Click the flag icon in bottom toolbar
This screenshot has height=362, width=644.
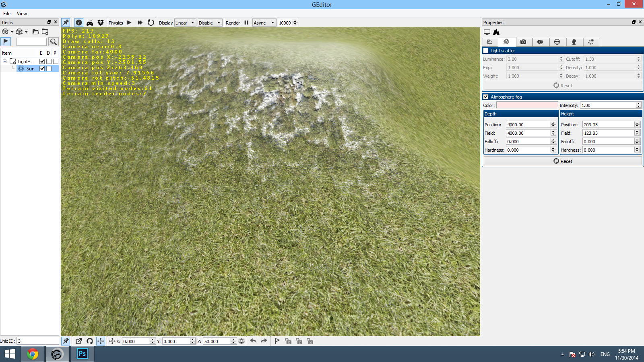(277, 341)
